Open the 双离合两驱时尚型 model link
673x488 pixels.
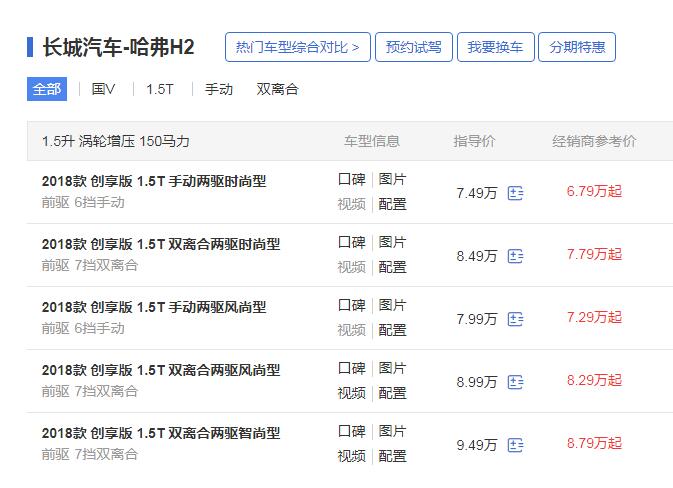click(x=161, y=244)
